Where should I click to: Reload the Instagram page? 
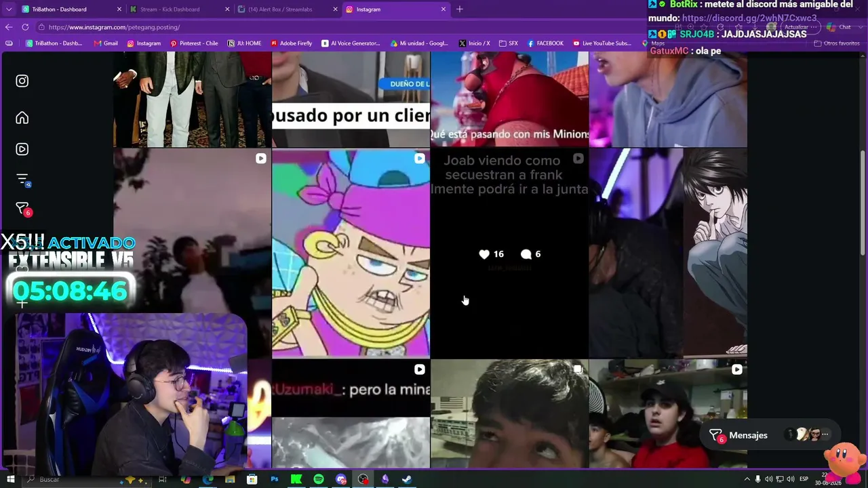pos(25,27)
